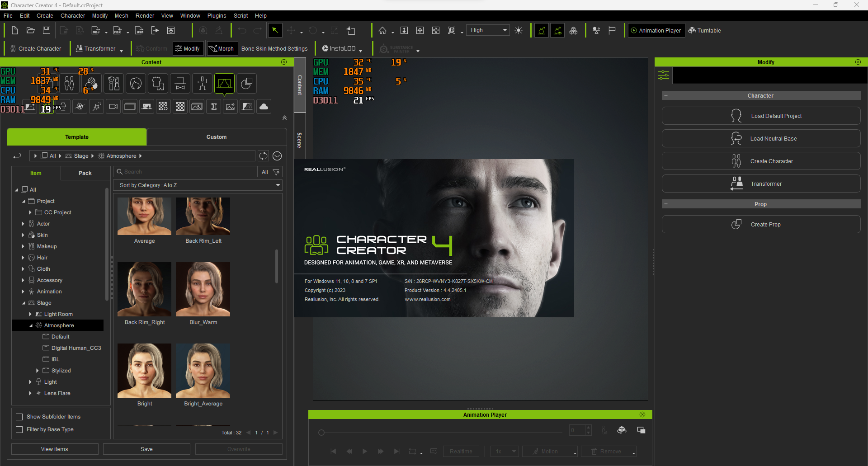The height and width of the screenshot is (466, 868).
Task: Open the Hair content category icon
Action: [x=136, y=84]
